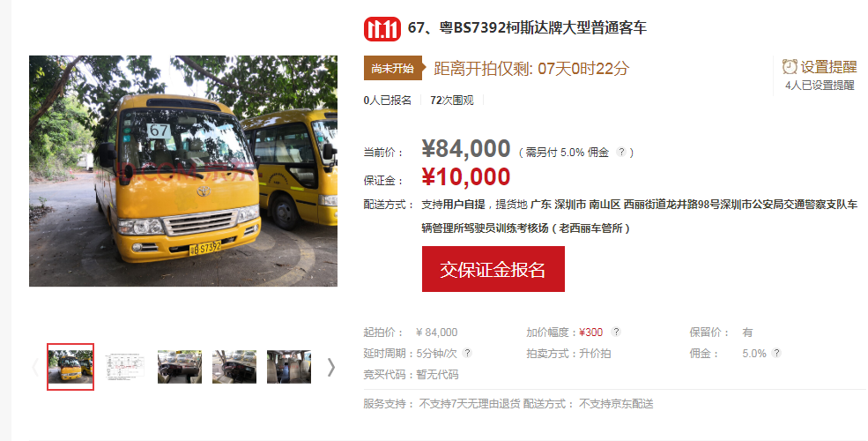The height and width of the screenshot is (441, 868).
Task: Select fourth thumbnail of dashboard view
Action: tap(234, 367)
